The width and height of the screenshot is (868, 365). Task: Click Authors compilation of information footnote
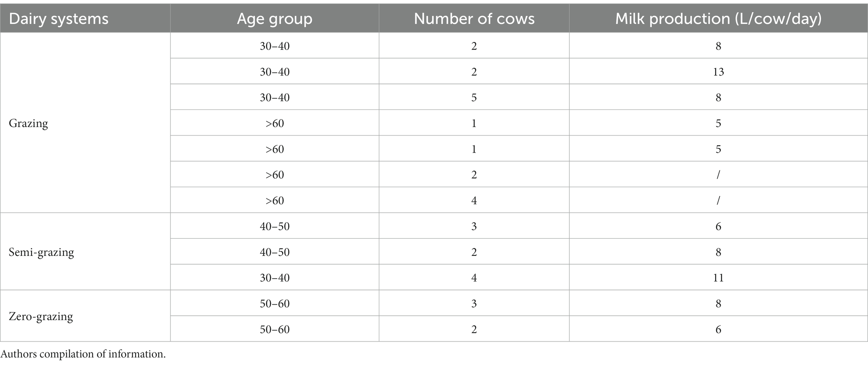[83, 354]
